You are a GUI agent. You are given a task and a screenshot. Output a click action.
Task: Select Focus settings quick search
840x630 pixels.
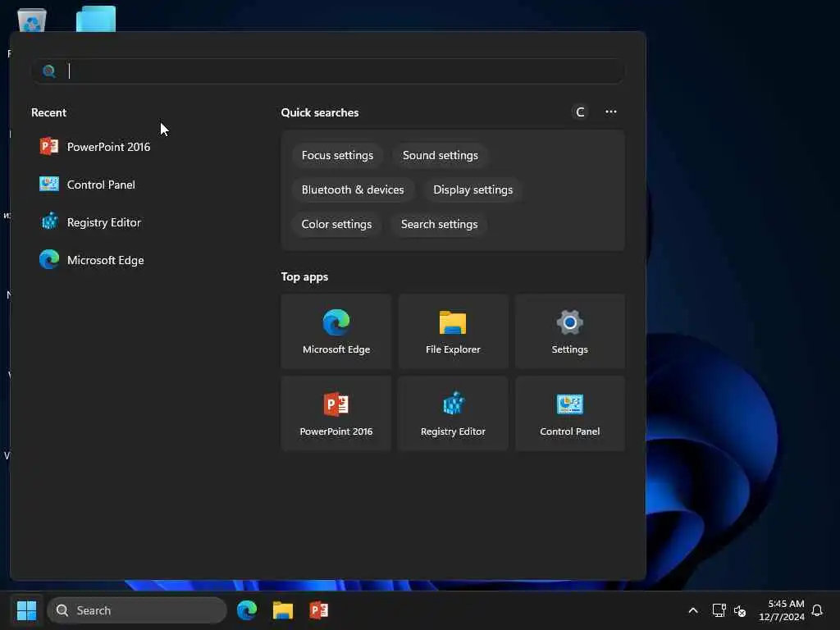click(x=337, y=155)
